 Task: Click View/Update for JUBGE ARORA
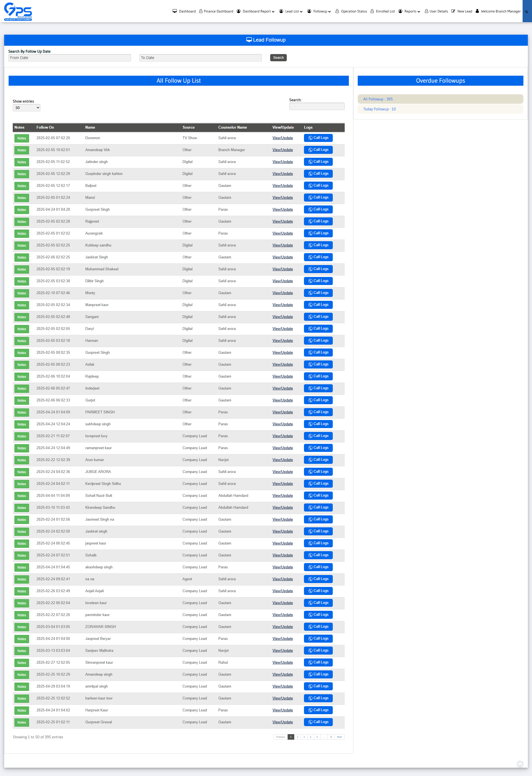click(x=282, y=472)
